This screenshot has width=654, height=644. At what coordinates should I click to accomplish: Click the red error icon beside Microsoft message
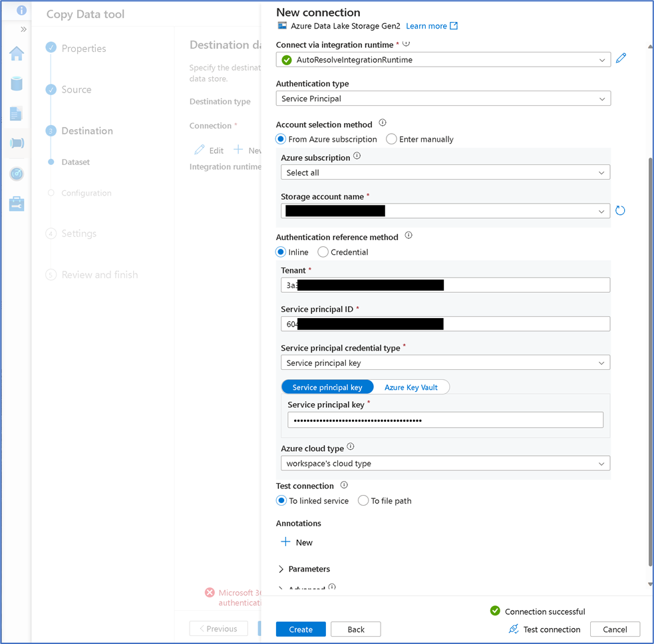click(210, 593)
